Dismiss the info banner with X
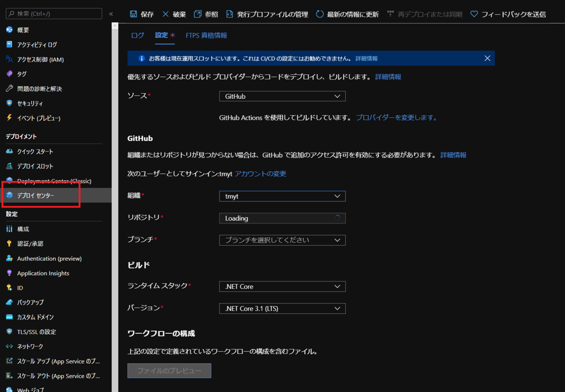565x392 pixels. [x=487, y=58]
